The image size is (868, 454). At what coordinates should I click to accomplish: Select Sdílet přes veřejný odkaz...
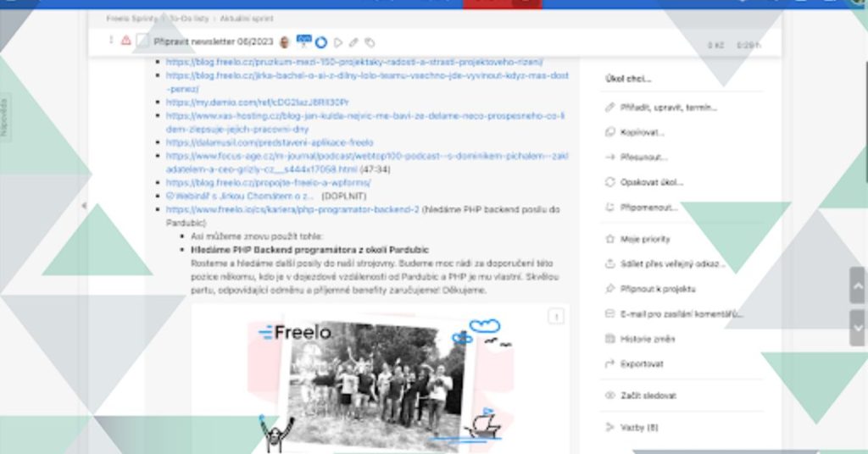(672, 263)
